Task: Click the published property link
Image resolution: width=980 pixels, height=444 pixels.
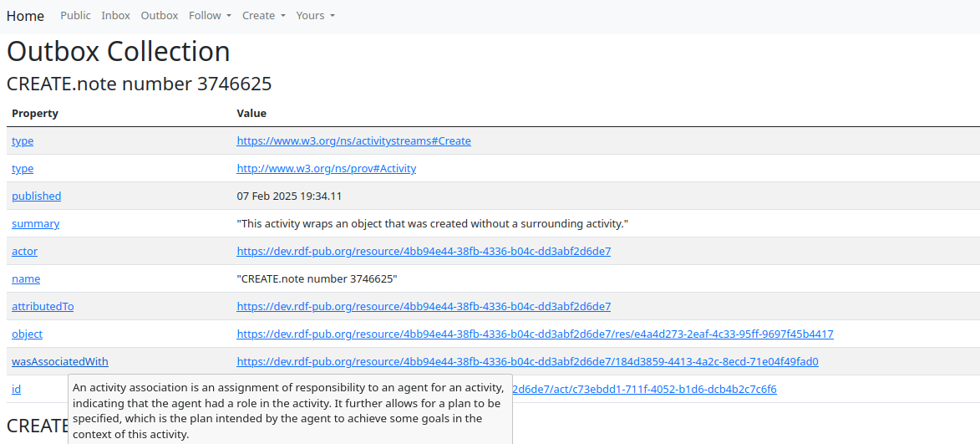Action: coord(36,196)
